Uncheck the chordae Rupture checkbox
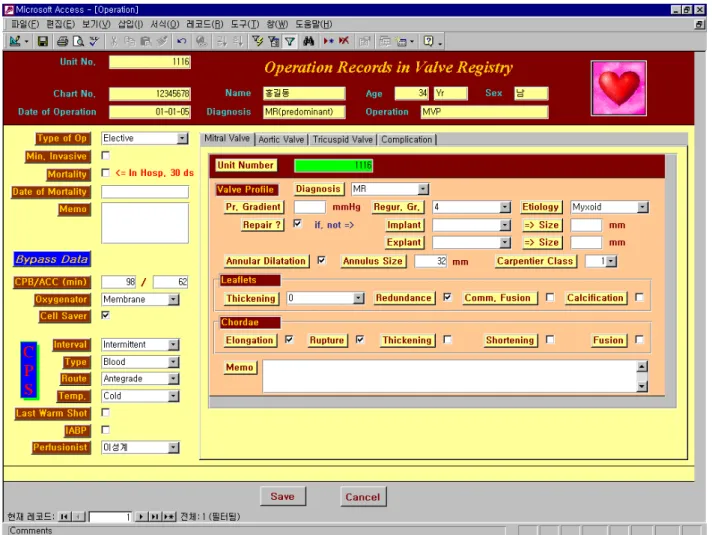Screen dimensions: 712x535 coord(360,339)
